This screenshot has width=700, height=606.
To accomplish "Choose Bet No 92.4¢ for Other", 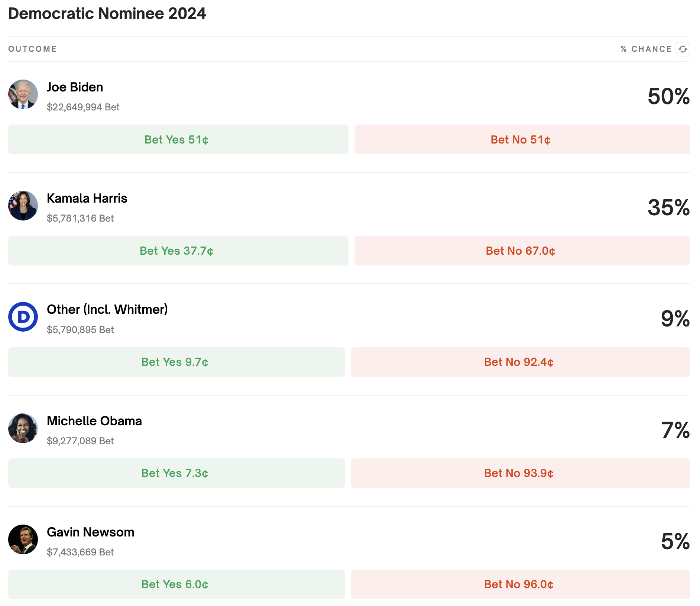I will (x=520, y=362).
